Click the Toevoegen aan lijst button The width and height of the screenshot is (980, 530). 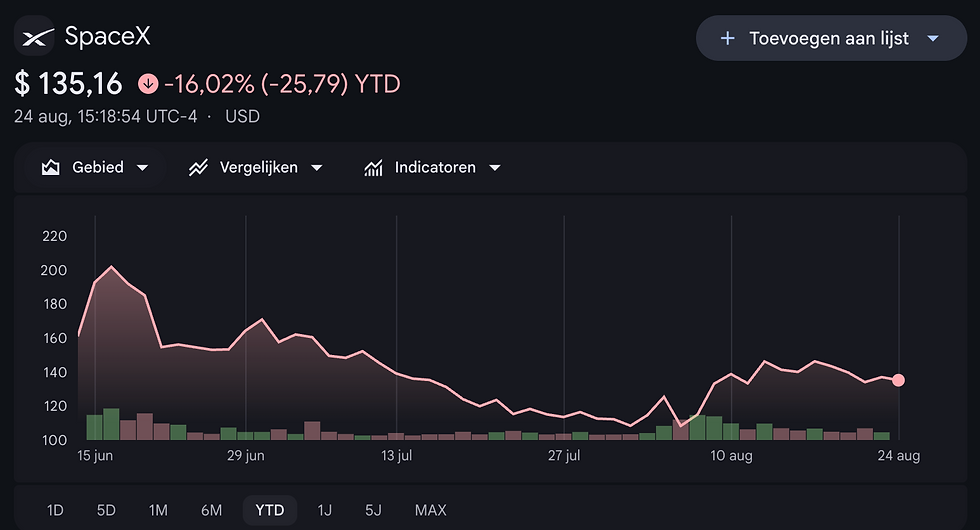click(x=831, y=38)
